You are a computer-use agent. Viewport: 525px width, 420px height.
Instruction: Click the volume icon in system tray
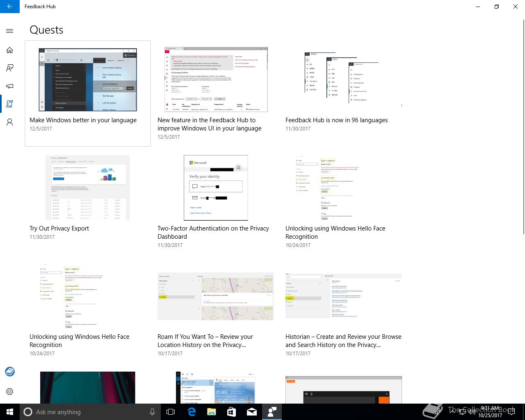coord(472,412)
